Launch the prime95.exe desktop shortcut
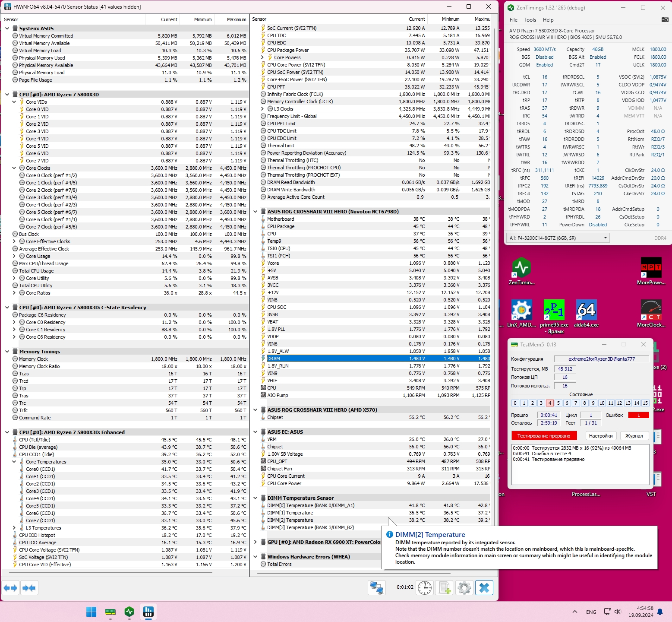The width and height of the screenshot is (672, 622). click(554, 317)
